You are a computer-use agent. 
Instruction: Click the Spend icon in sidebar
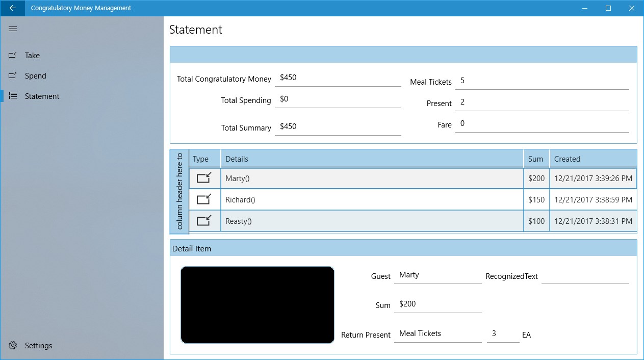pyautogui.click(x=13, y=75)
